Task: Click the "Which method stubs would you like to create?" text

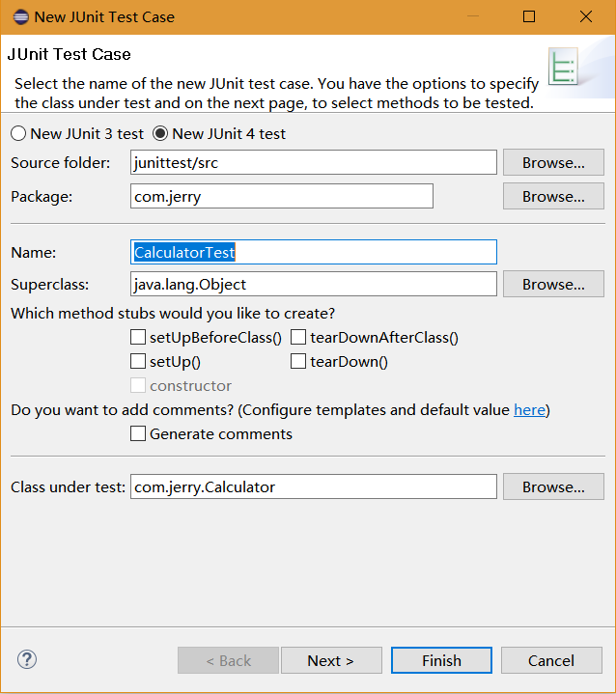Action: [x=173, y=314]
